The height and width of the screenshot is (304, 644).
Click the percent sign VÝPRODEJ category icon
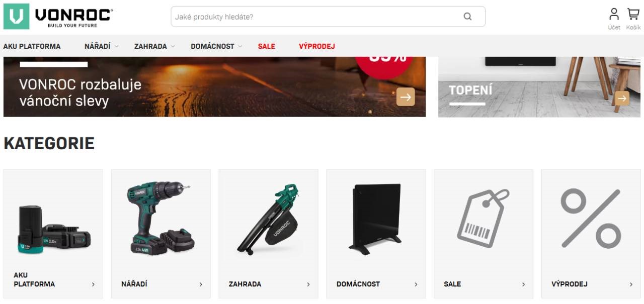click(x=591, y=218)
